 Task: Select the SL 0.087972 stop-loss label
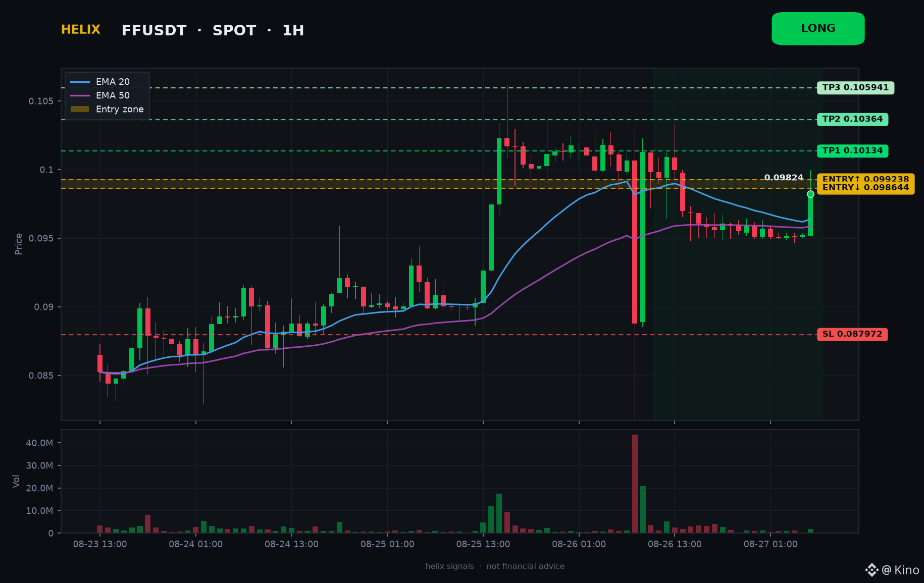[852, 334]
